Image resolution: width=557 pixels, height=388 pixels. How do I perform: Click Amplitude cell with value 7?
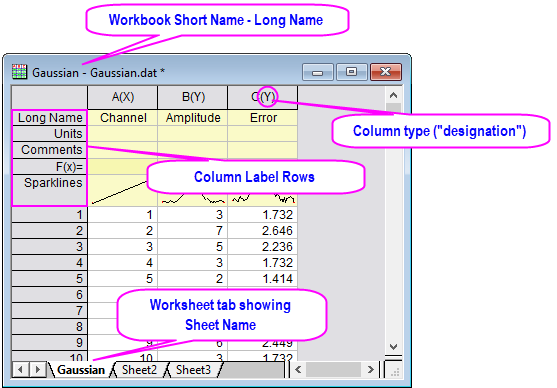(x=193, y=231)
